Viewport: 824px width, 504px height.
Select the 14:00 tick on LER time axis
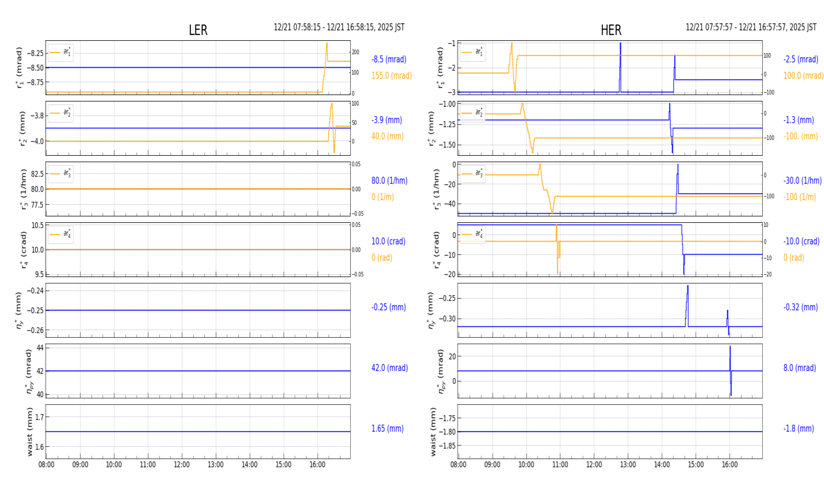click(250, 465)
